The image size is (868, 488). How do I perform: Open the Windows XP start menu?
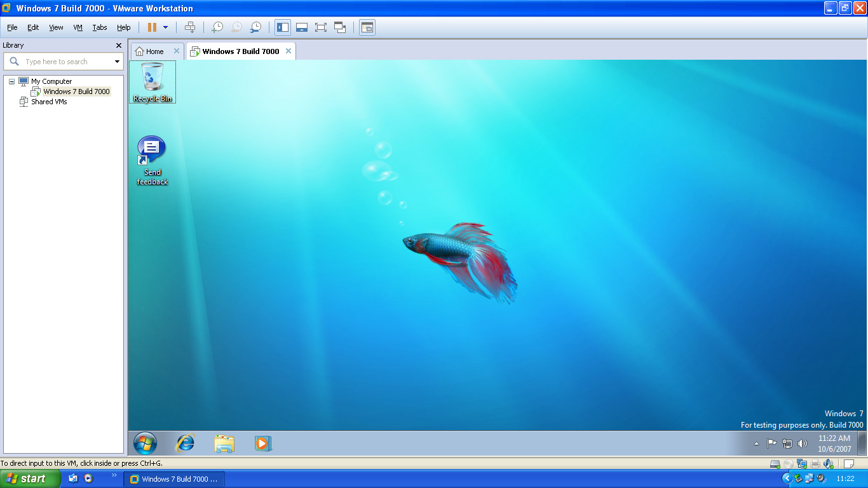point(30,479)
